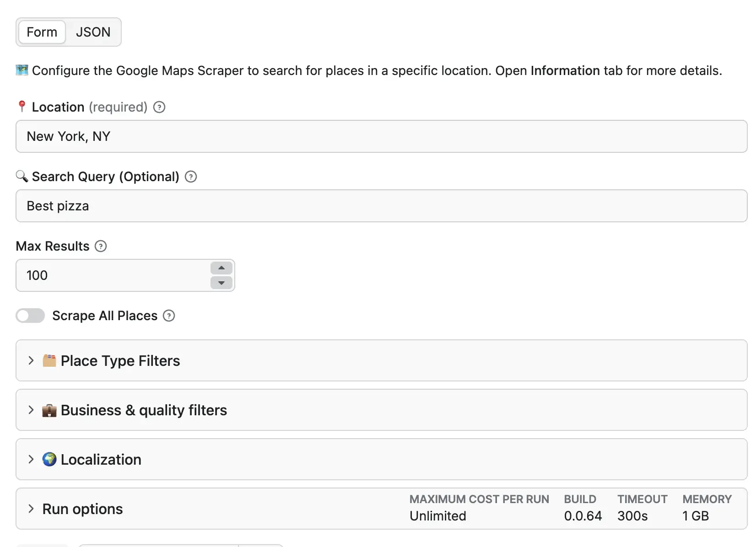The height and width of the screenshot is (547, 756).
Task: Expand the Place Type Filters chevron
Action: (31, 360)
